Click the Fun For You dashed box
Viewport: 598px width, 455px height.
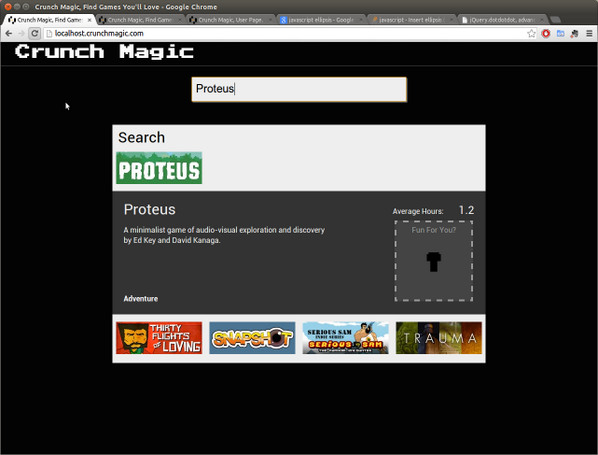(x=434, y=261)
